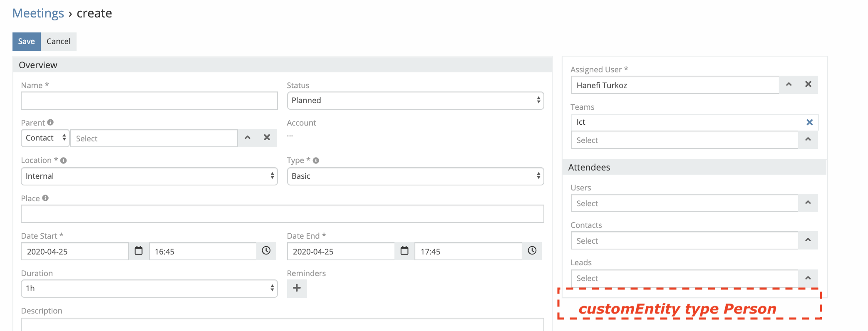Add a reminder with plus button
The width and height of the screenshot is (868, 331).
[297, 288]
